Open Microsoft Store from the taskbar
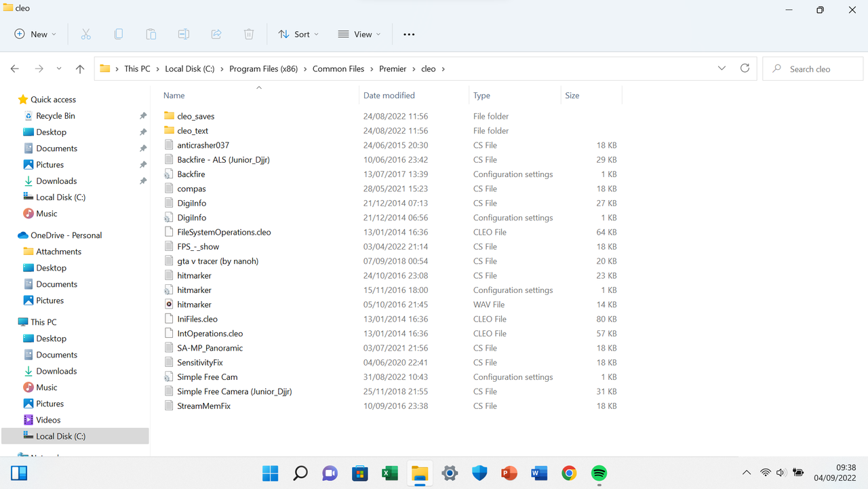 [x=359, y=473]
